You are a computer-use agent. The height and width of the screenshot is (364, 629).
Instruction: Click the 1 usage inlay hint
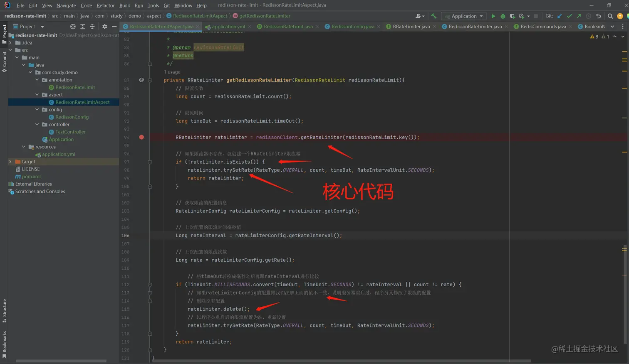172,72
